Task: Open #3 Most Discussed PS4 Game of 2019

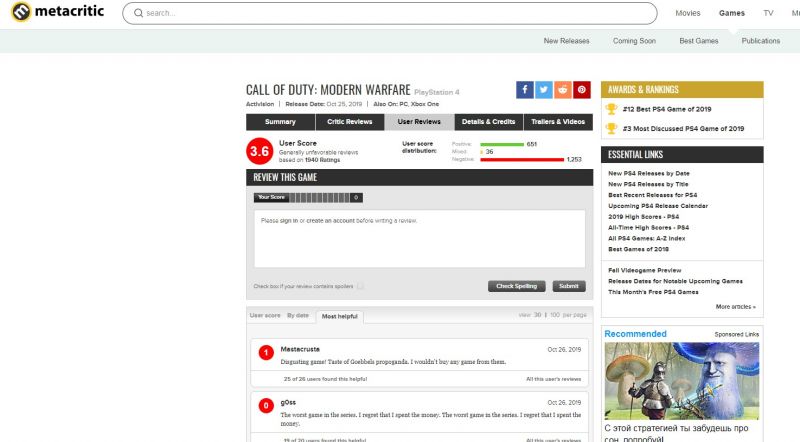Action: point(683,129)
